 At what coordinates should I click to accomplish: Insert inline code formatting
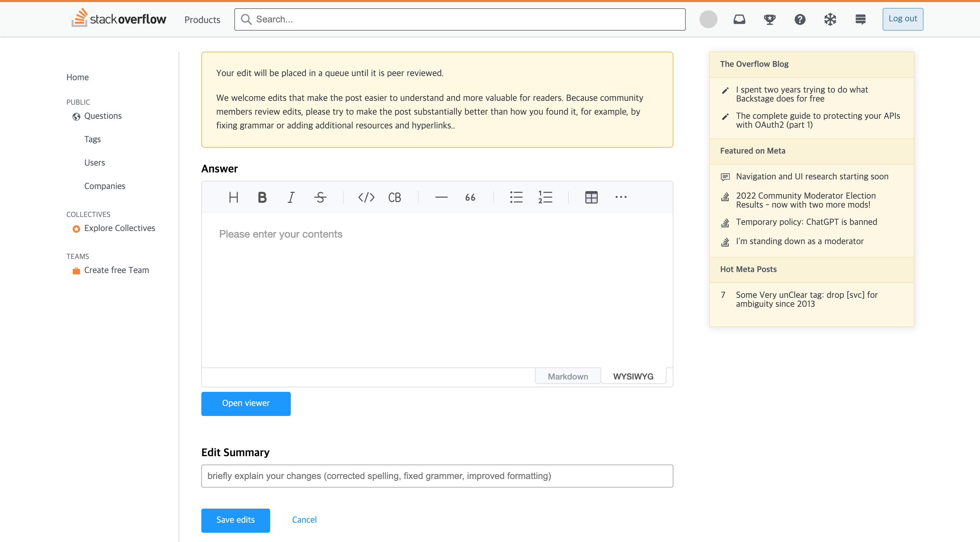(x=366, y=197)
